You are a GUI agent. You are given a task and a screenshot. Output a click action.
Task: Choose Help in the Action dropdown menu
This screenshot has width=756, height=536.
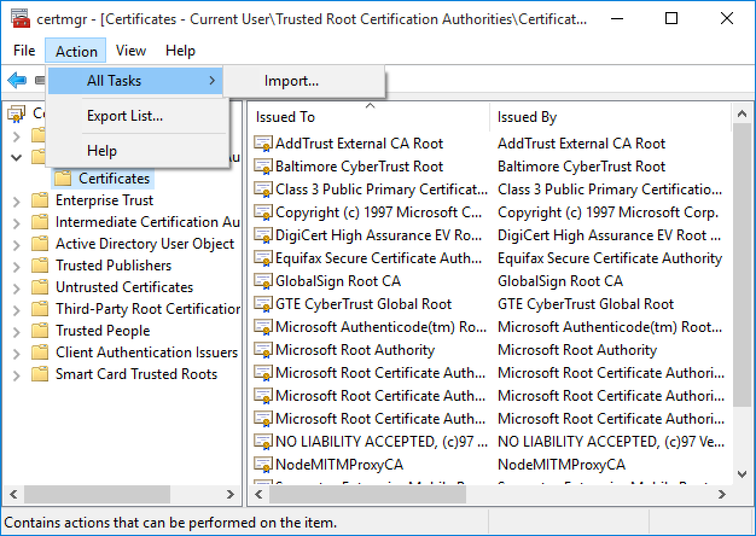point(138,151)
